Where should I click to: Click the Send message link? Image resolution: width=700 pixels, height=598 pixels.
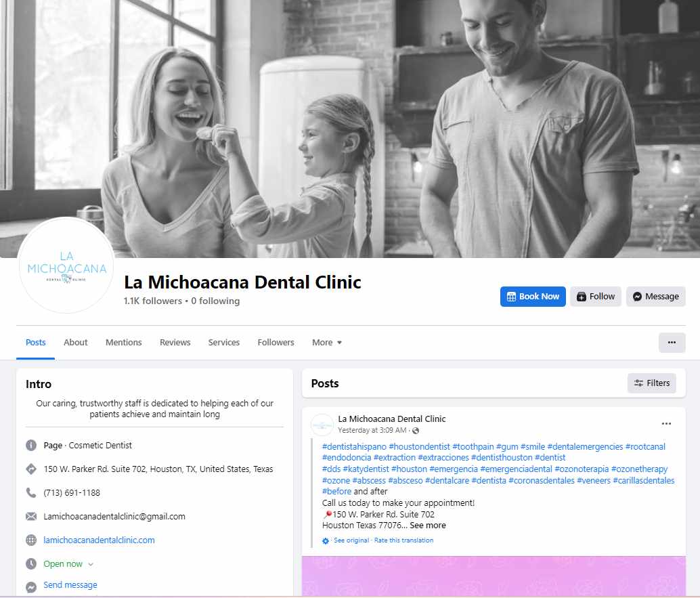tap(70, 585)
